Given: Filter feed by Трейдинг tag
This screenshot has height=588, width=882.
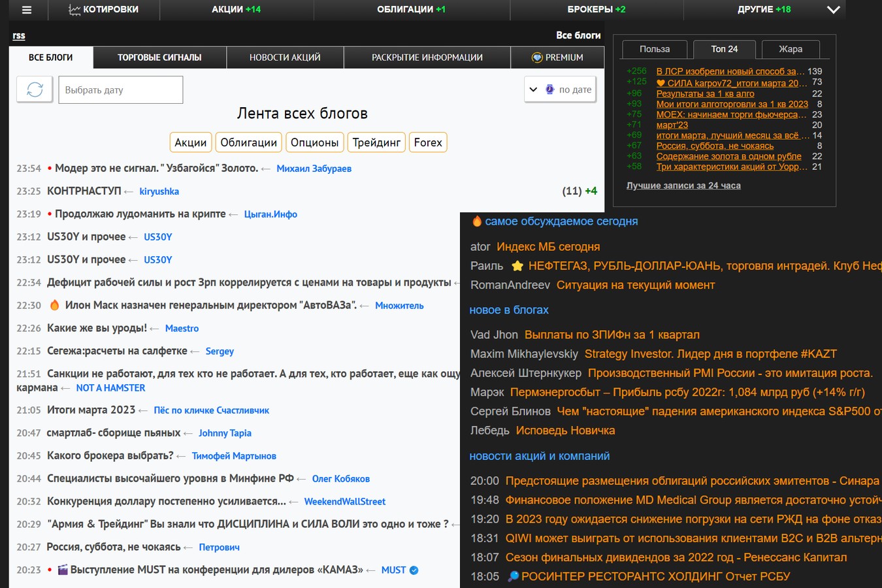Looking at the screenshot, I should tap(376, 142).
